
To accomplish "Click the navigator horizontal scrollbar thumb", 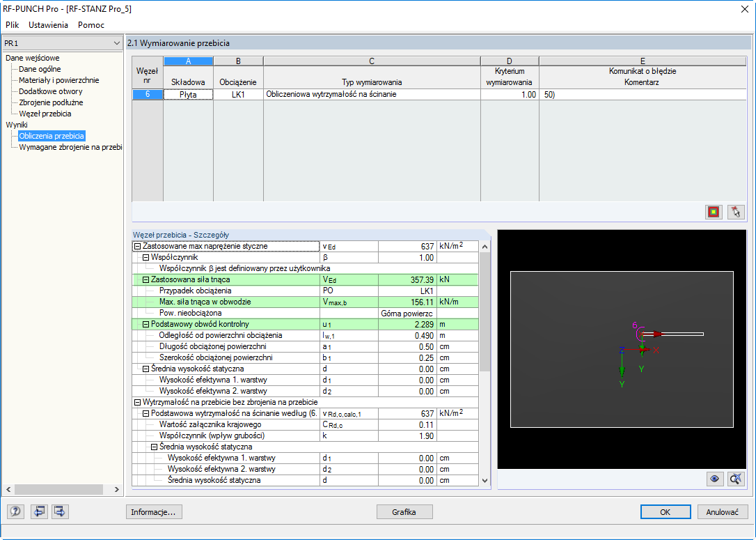I will (x=58, y=489).
